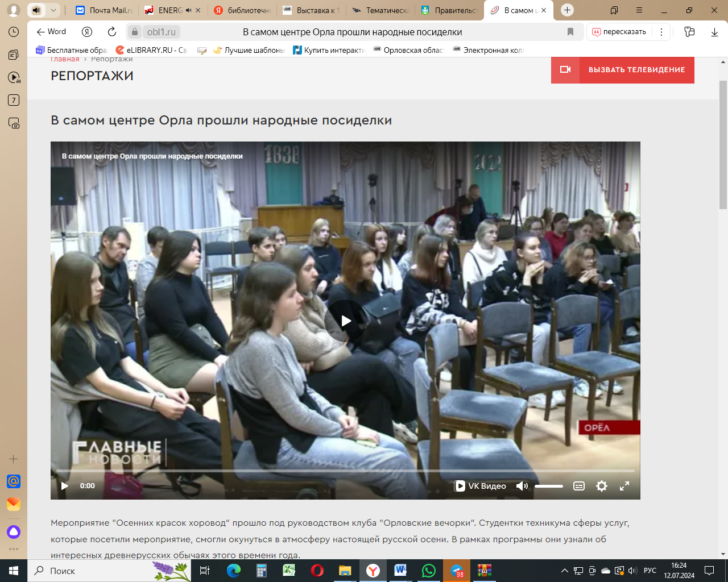Adjust the video volume slider

(x=548, y=486)
